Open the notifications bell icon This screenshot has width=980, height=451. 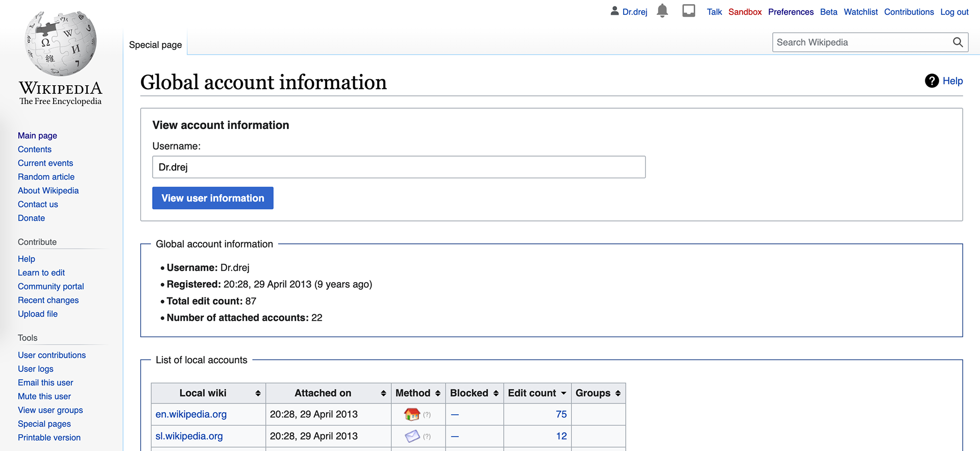pyautogui.click(x=663, y=11)
